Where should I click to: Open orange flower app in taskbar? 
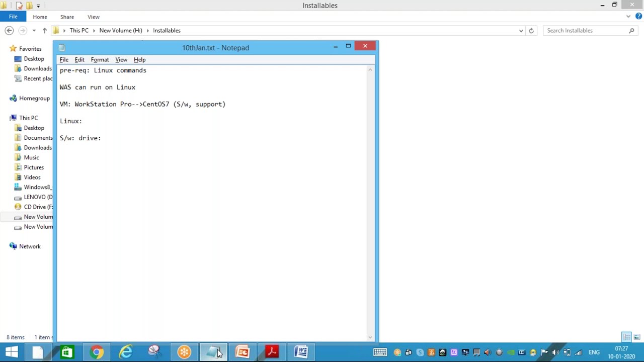(184, 352)
